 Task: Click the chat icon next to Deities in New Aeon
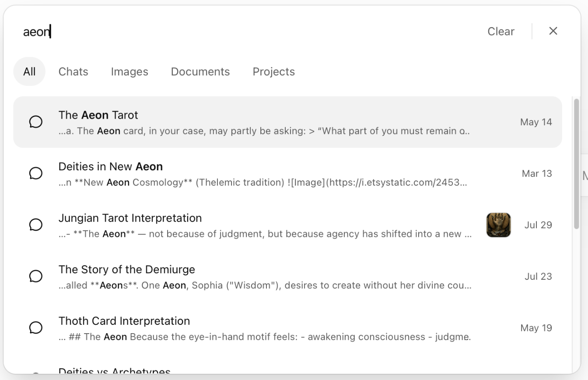click(x=36, y=173)
